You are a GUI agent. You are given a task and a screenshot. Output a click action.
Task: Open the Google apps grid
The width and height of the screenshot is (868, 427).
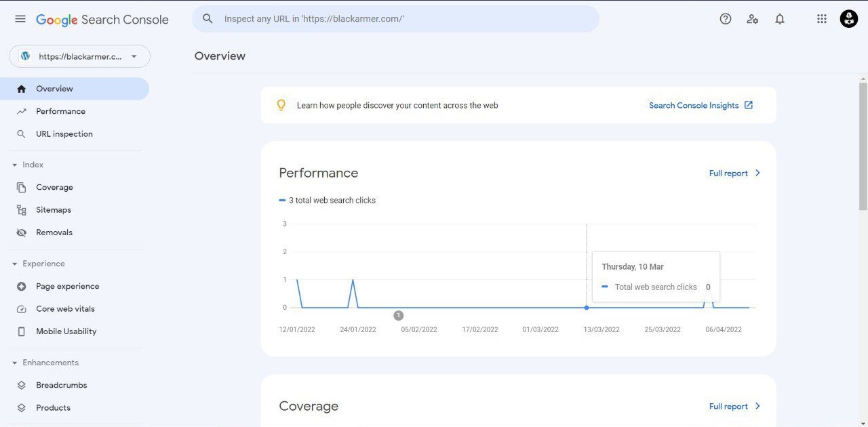coord(822,19)
